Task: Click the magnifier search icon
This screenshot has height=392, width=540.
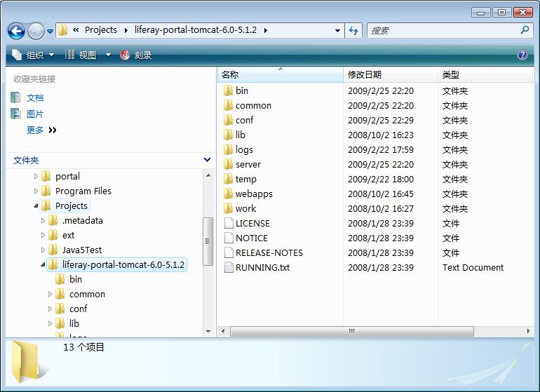Action: tap(525, 30)
